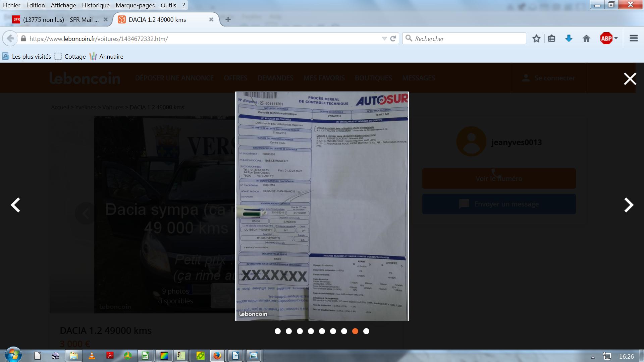644x362 pixels.
Task: Show the previous photo with the left arrow
Action: click(15, 205)
